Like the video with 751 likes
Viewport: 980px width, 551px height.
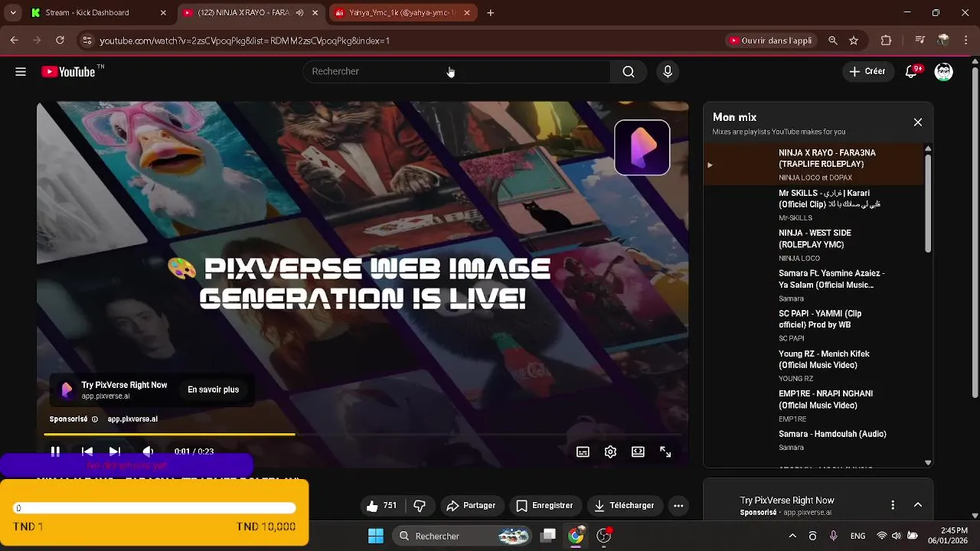pos(381,506)
